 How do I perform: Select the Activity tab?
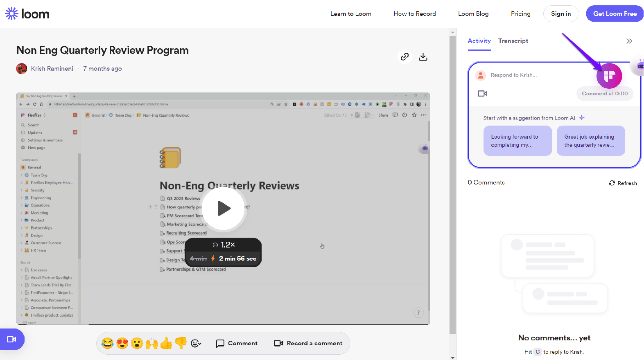(x=479, y=41)
